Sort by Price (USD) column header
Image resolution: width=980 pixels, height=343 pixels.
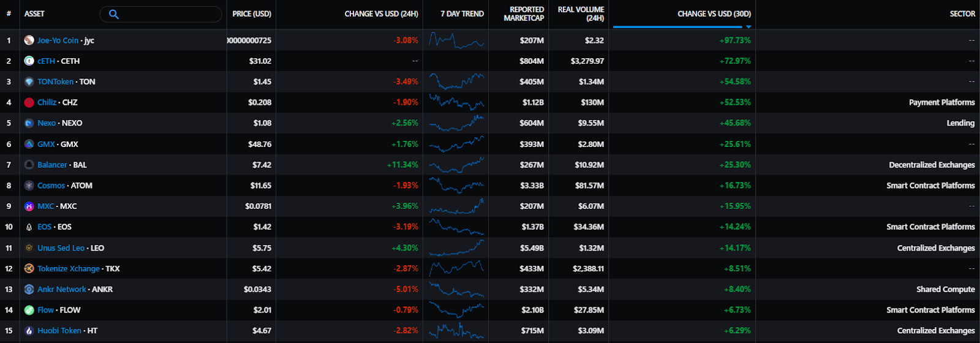point(252,14)
